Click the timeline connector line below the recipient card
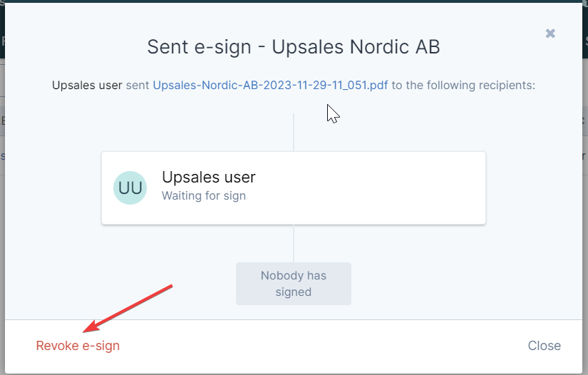Viewport: 588px width, 375px height. pos(294,244)
